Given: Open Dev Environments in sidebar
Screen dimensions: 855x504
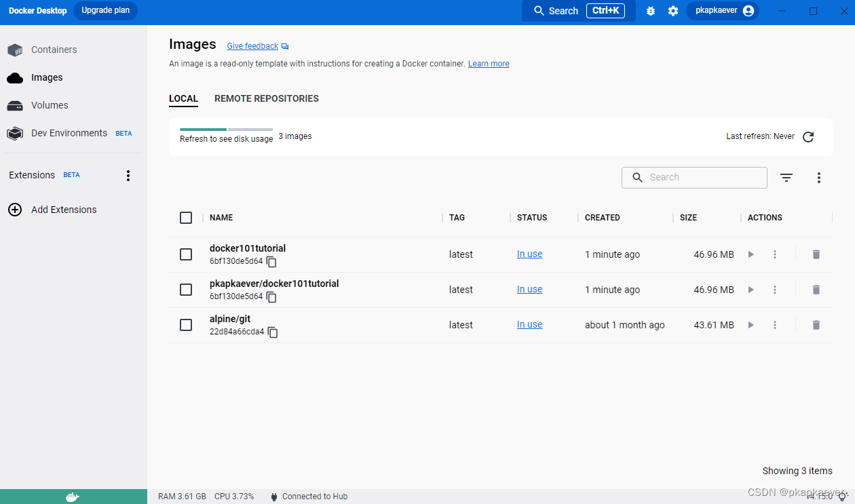Looking at the screenshot, I should point(69,133).
